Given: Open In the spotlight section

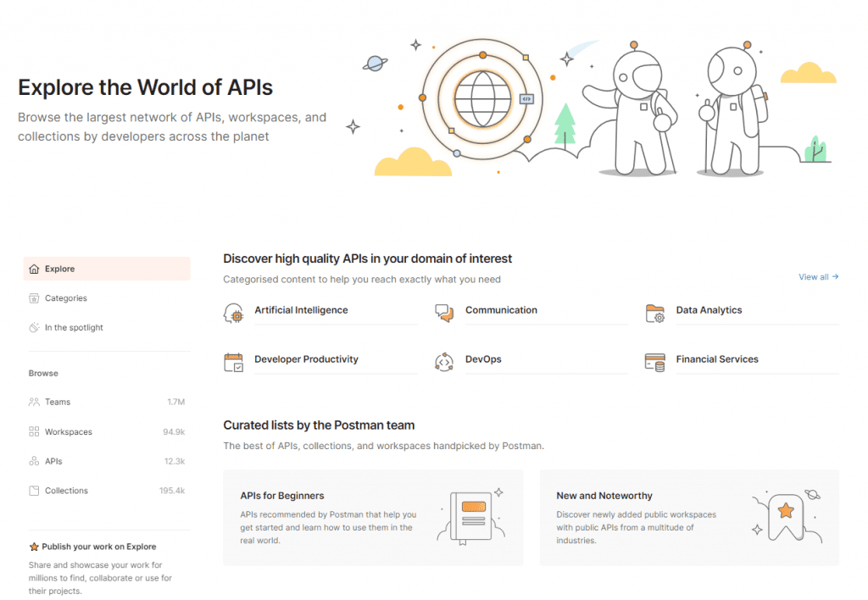Looking at the screenshot, I should pyautogui.click(x=107, y=328).
